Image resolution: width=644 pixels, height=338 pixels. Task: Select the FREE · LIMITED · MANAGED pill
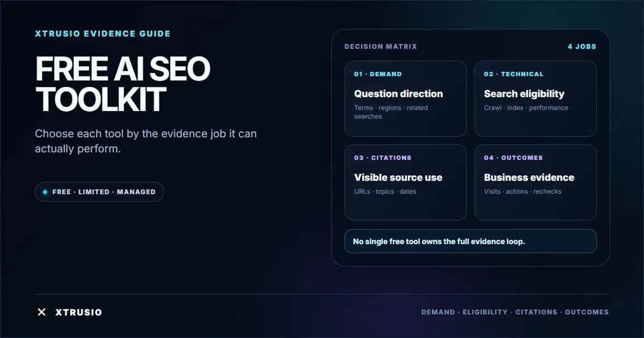(x=99, y=192)
